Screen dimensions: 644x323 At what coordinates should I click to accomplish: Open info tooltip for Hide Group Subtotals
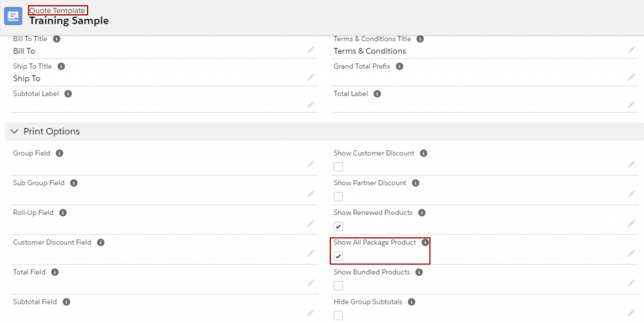412,302
